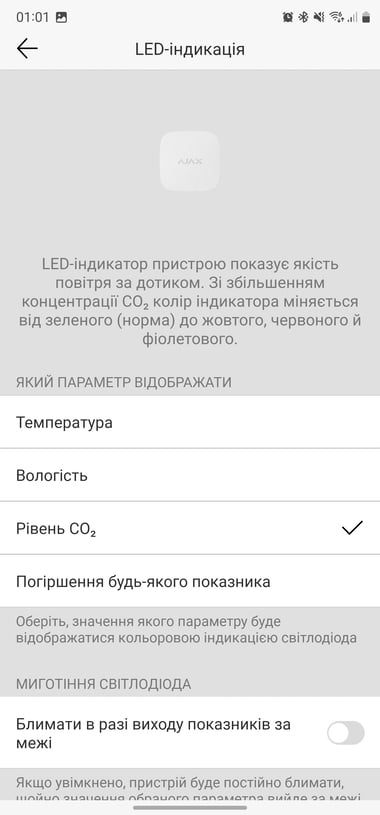Tap the battery status icon

click(x=366, y=18)
